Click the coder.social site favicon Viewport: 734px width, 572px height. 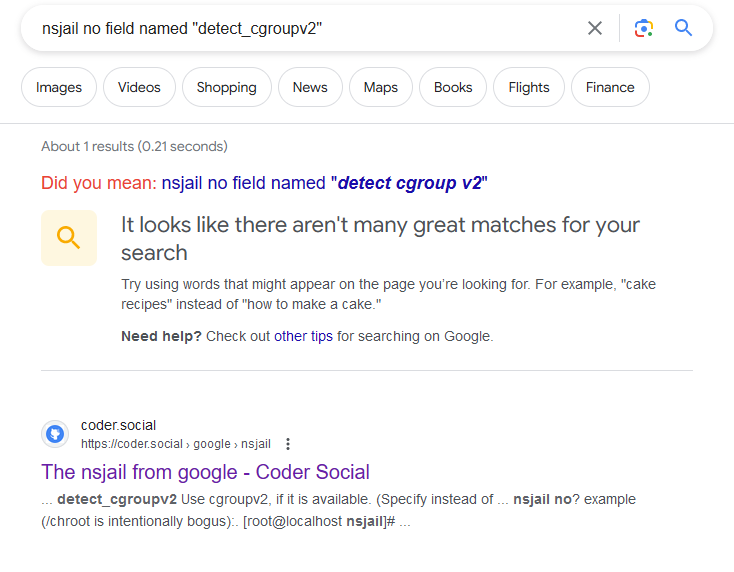click(55, 434)
